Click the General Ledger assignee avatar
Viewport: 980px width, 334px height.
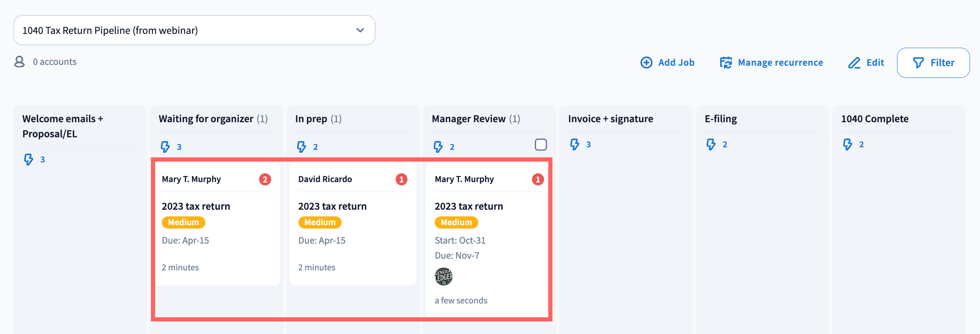click(x=443, y=277)
